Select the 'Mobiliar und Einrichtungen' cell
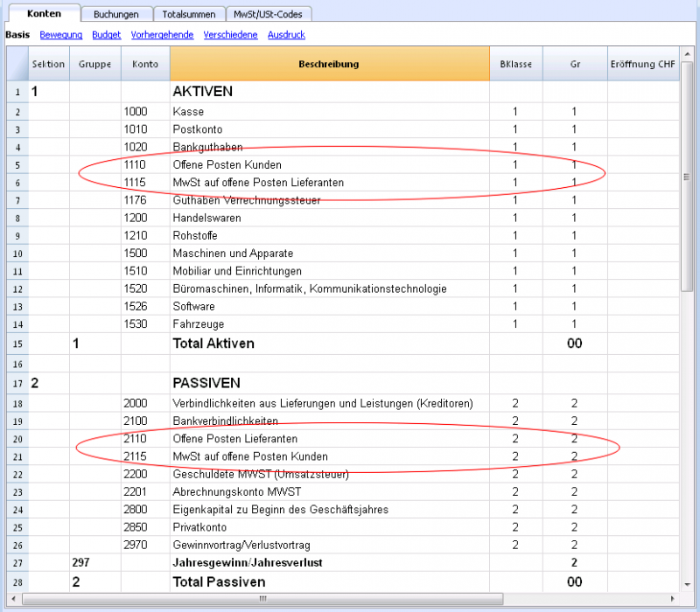The width and height of the screenshot is (700, 612). tap(330, 271)
